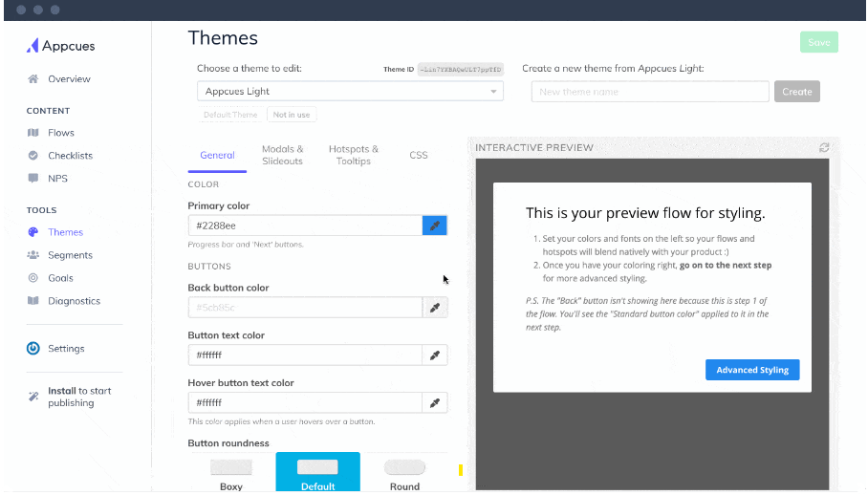The image size is (868, 495).
Task: Focus the Back button color field
Action: [305, 307]
